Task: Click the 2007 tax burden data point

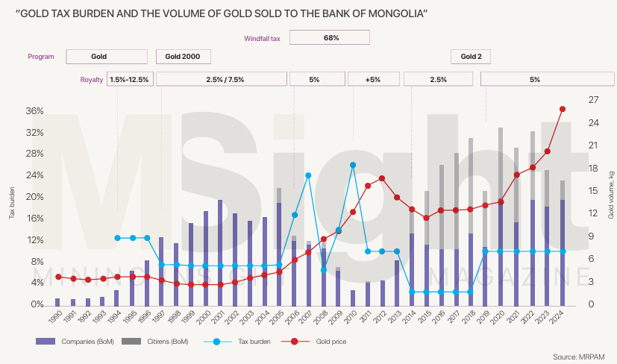Action: 308,175
